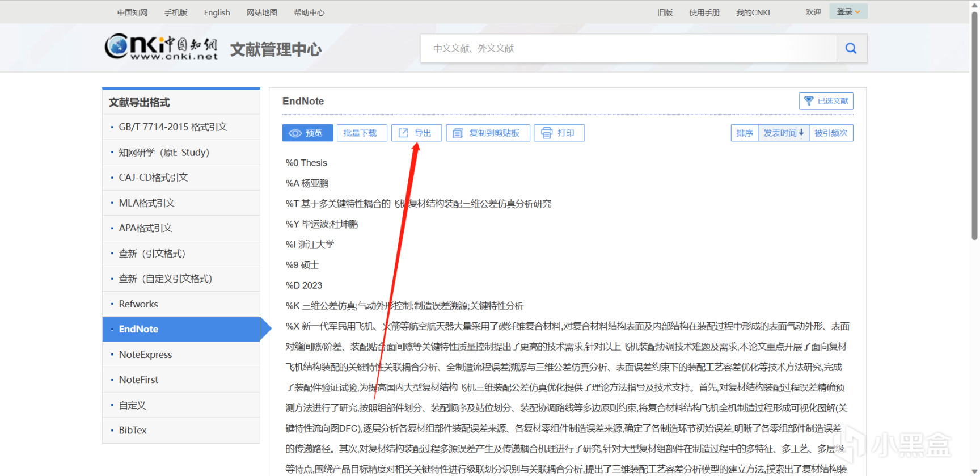The width and height of the screenshot is (980, 476).
Task: Click the printer icon on 打印
Action: click(547, 133)
